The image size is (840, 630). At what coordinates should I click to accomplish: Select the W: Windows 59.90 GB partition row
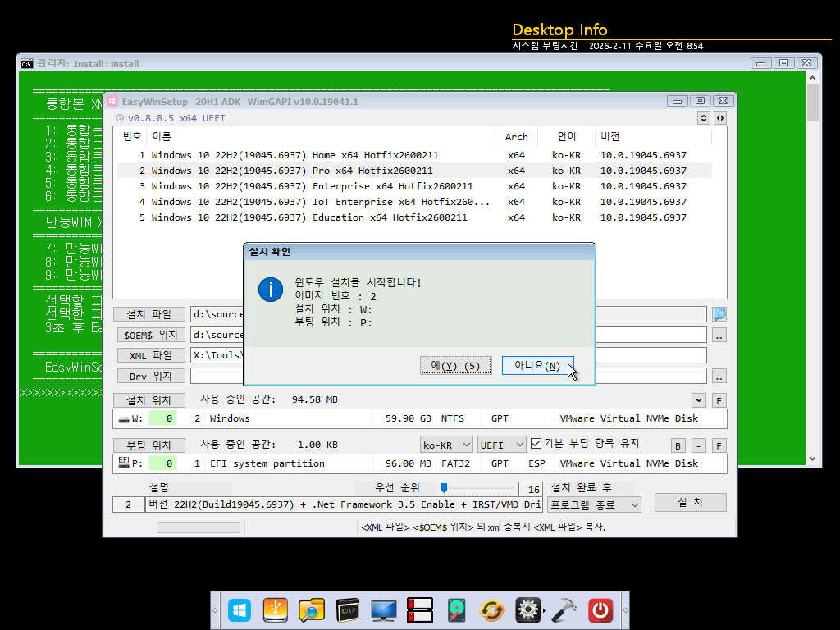pos(419,418)
